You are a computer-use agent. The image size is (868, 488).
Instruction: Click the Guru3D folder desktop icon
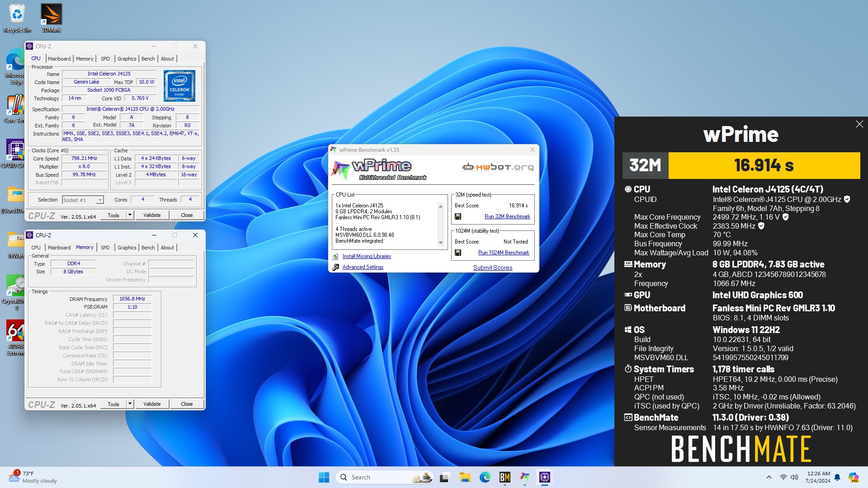[x=14, y=199]
